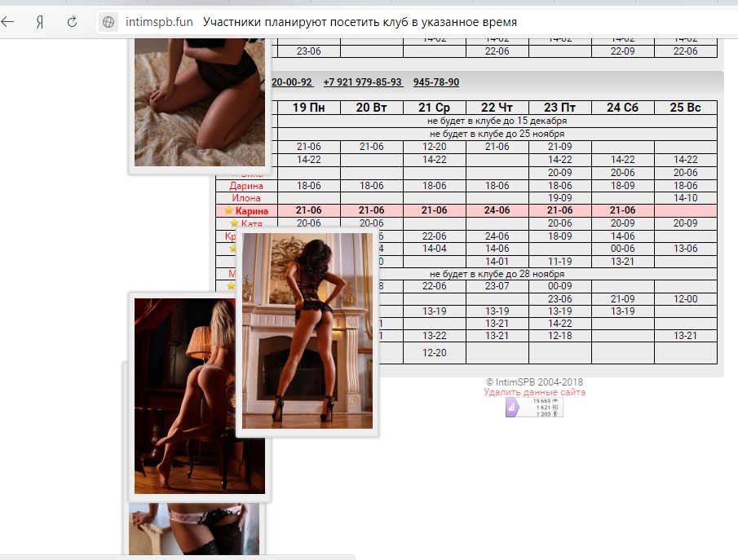The image size is (738, 560).
Task: Select the 19 Пн column header
Action: 308,108
